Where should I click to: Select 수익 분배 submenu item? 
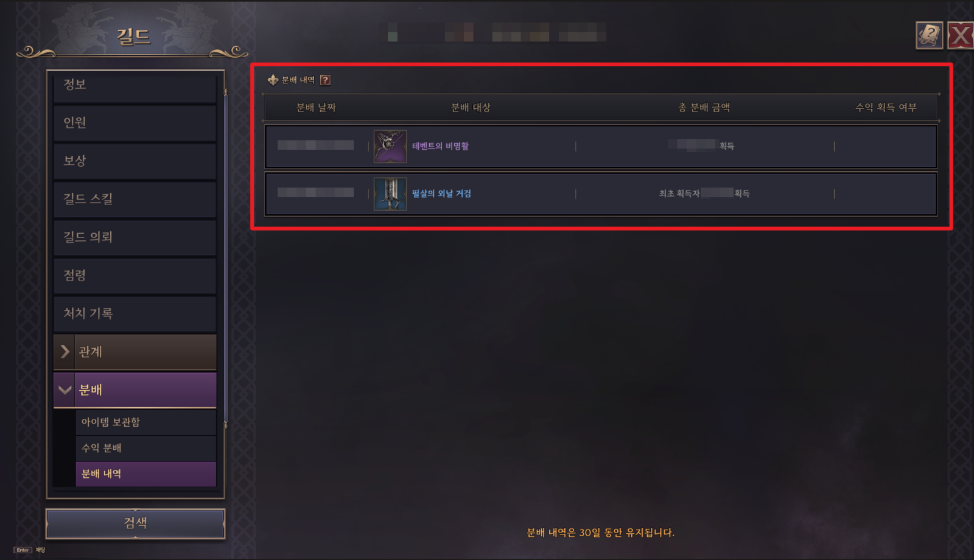146,449
